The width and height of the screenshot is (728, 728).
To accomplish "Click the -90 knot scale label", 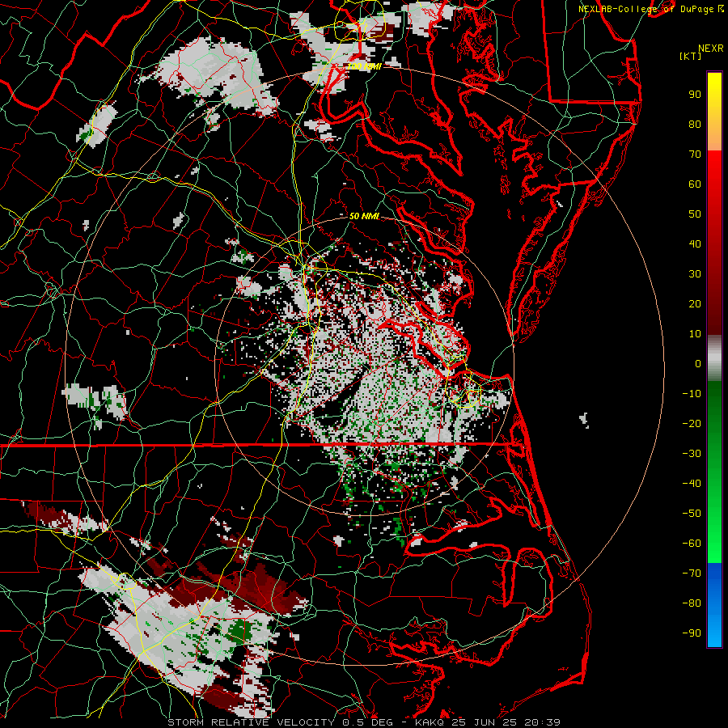I will click(692, 633).
